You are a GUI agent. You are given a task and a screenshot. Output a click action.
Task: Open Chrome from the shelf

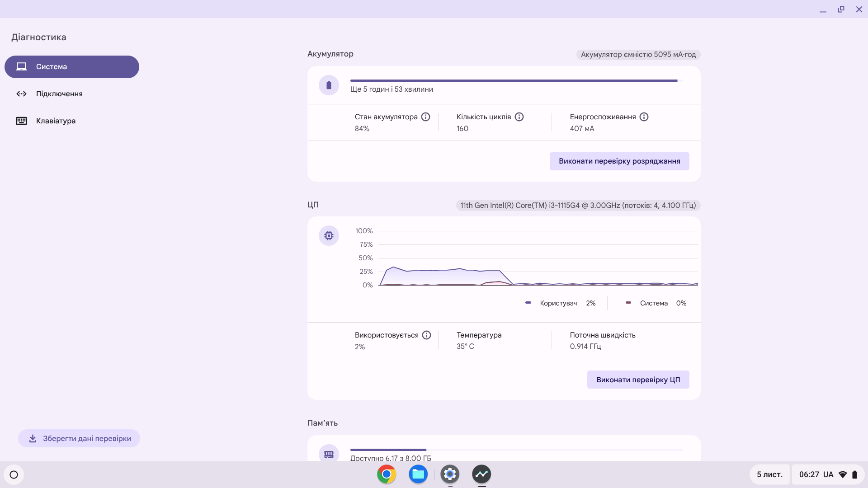(x=387, y=474)
